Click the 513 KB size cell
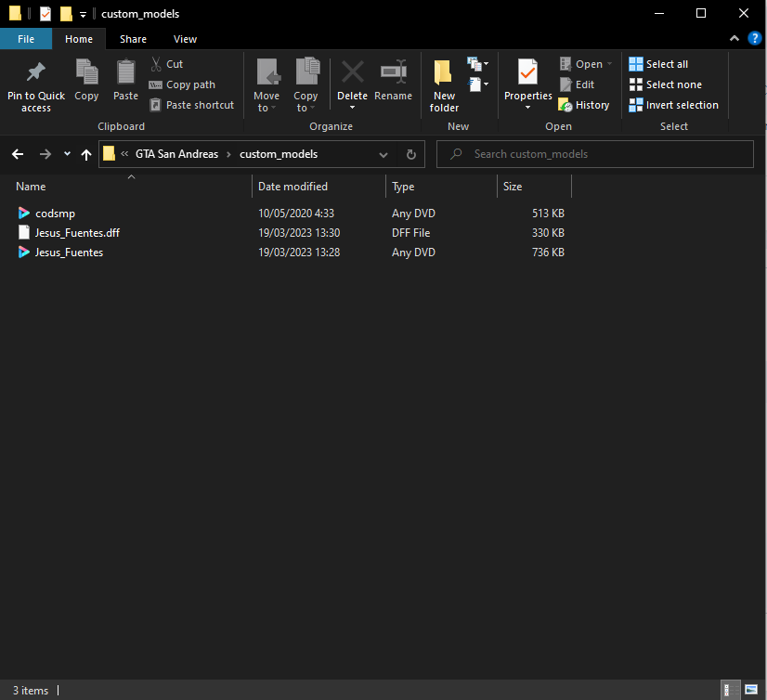This screenshot has height=700, width=767. pos(548,214)
